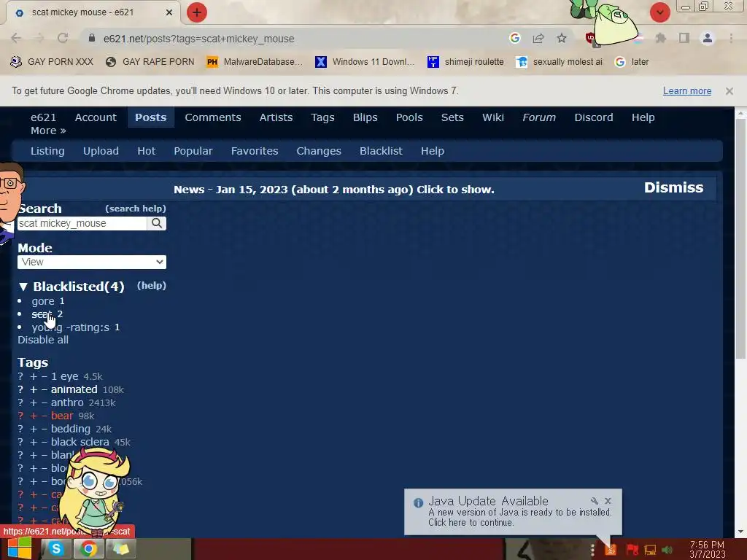The width and height of the screenshot is (747, 560).
Task: Expand the news banner Click to show
Action: 334,190
